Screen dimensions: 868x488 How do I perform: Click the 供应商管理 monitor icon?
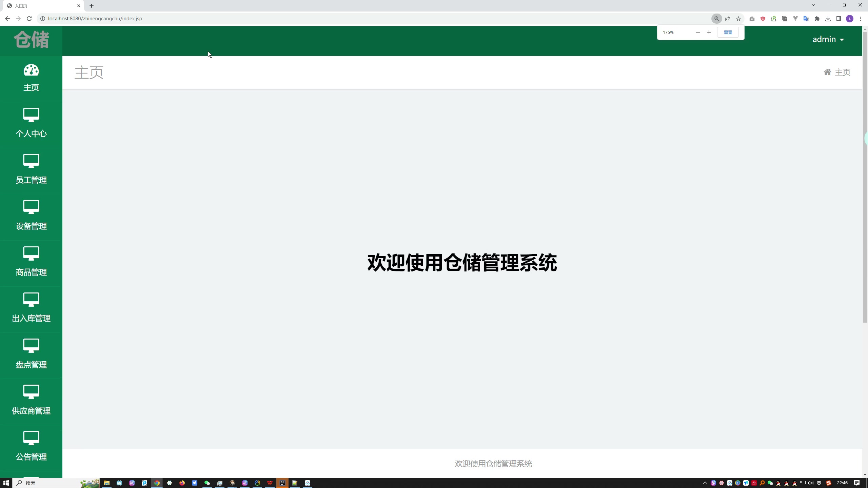click(31, 392)
